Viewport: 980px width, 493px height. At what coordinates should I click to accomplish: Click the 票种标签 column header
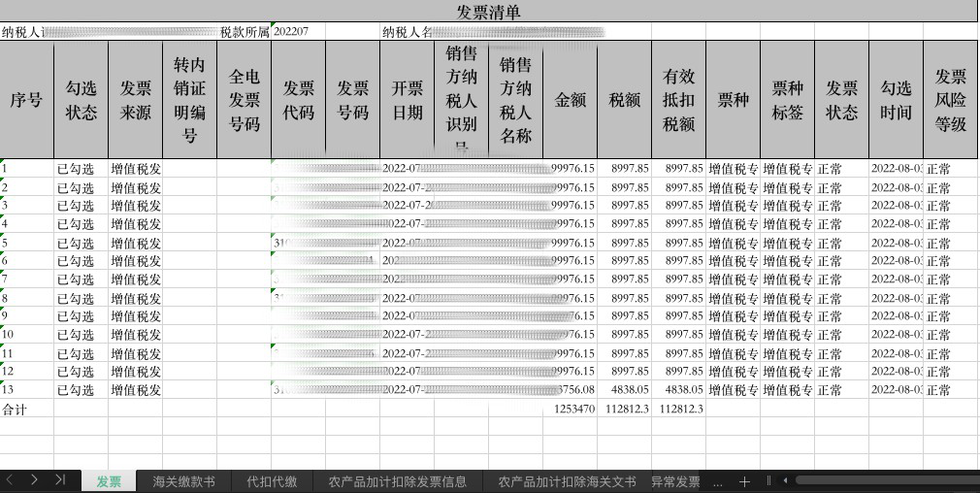tap(788, 100)
